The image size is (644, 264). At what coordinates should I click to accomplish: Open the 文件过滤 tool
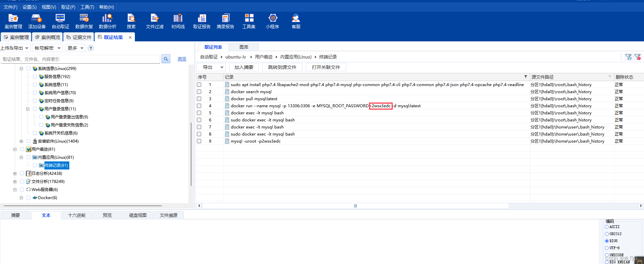(x=154, y=22)
